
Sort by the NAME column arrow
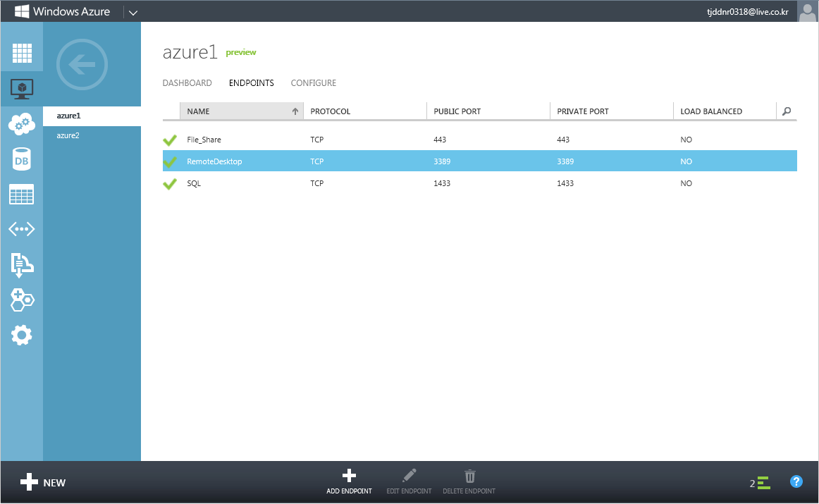(295, 111)
